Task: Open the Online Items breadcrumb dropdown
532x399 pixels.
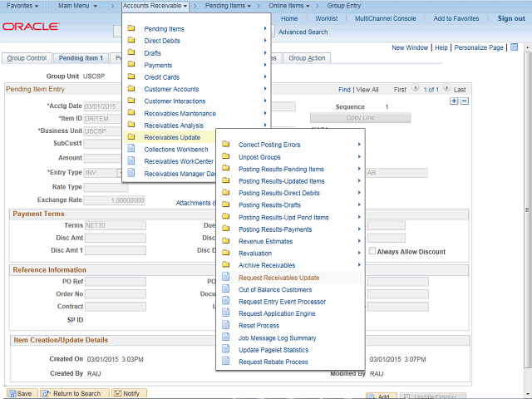Action: (x=289, y=6)
